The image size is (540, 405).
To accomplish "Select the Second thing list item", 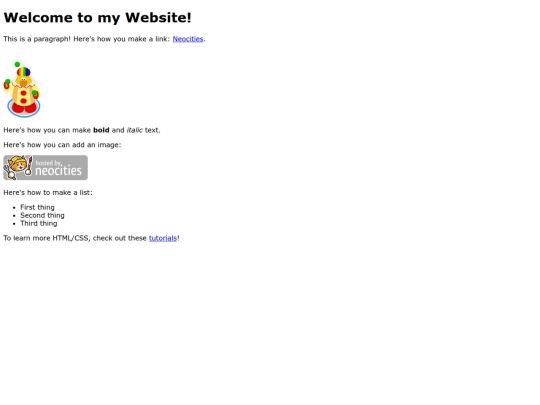I will pyautogui.click(x=42, y=215).
